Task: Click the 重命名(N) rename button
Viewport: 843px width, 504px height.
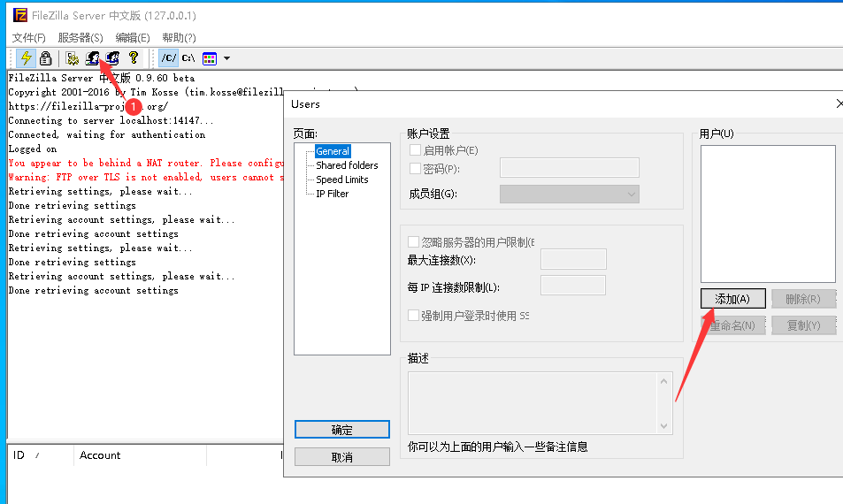Action: (x=732, y=325)
